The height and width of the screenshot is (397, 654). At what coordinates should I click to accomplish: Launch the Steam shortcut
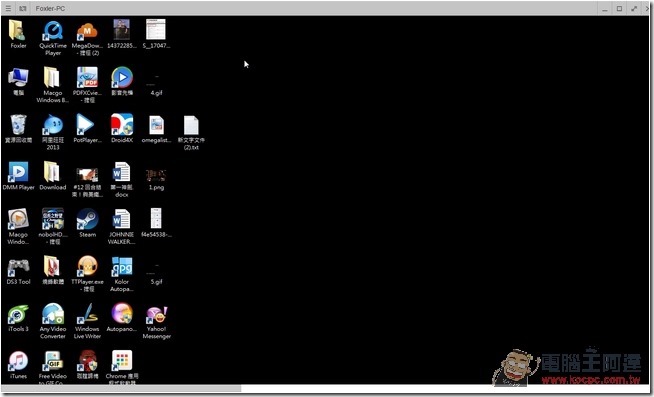tap(88, 219)
